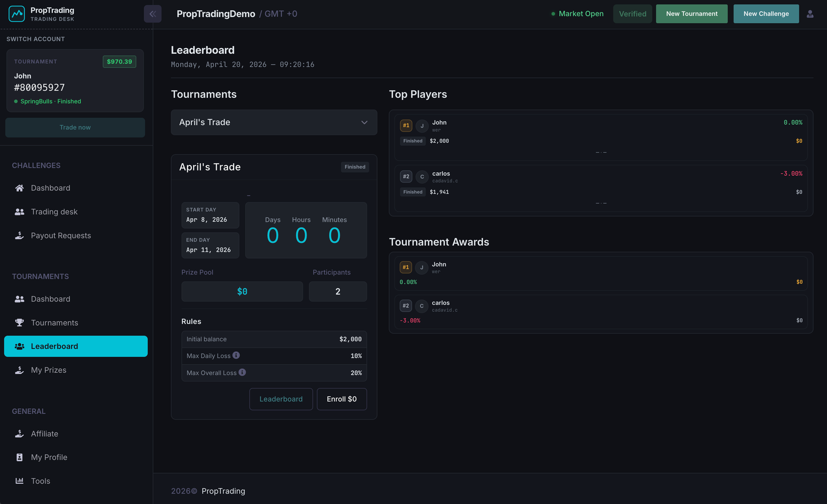Viewport: 827px width, 504px height.
Task: Switch to the Affiliate section
Action: 44,434
